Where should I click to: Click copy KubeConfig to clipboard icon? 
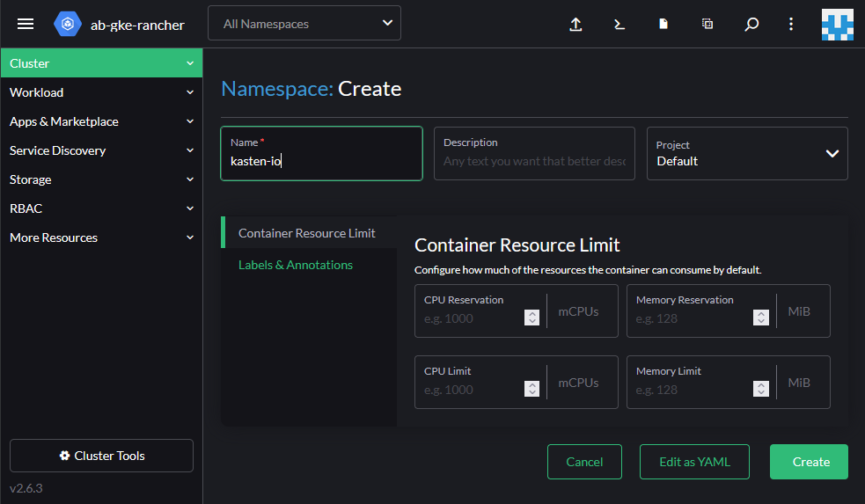(707, 25)
